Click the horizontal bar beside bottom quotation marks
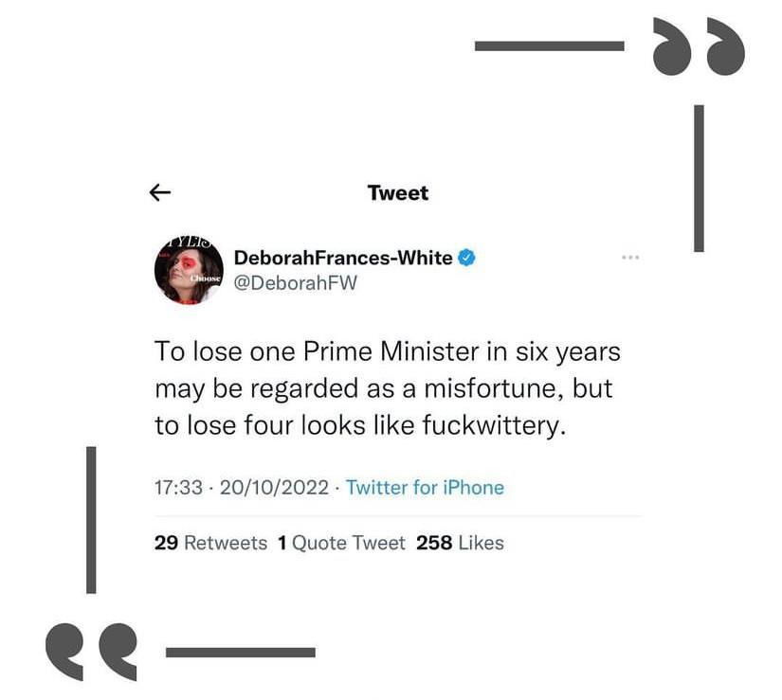The height and width of the screenshot is (700, 782). point(240,652)
